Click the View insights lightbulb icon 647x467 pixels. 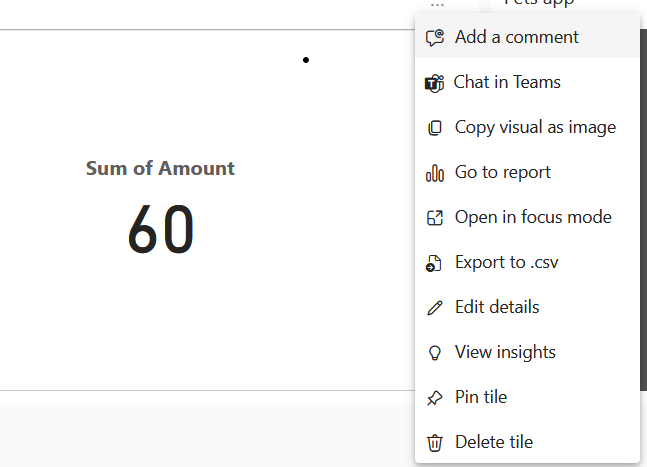pyautogui.click(x=434, y=353)
